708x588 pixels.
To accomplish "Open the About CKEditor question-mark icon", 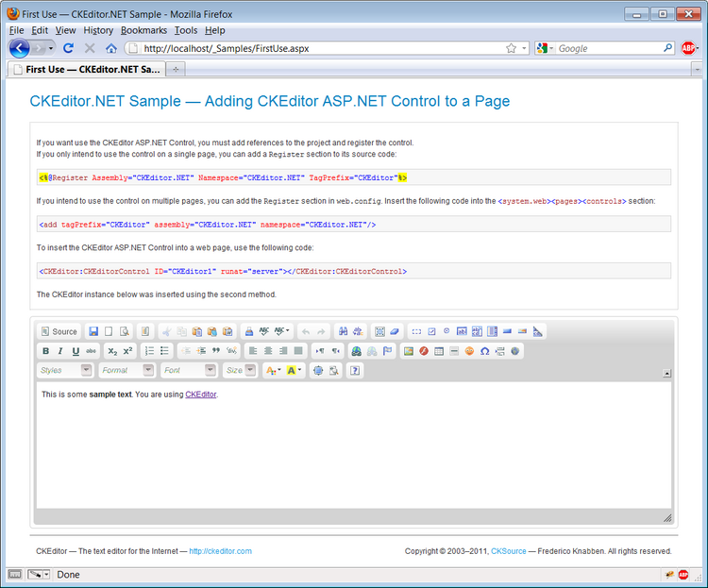I will click(355, 370).
